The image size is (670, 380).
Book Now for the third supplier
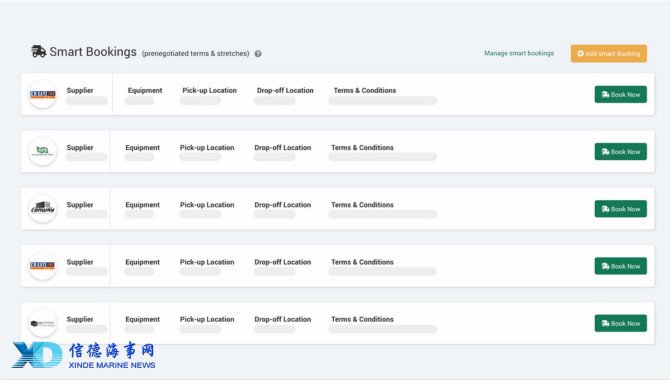coord(620,209)
